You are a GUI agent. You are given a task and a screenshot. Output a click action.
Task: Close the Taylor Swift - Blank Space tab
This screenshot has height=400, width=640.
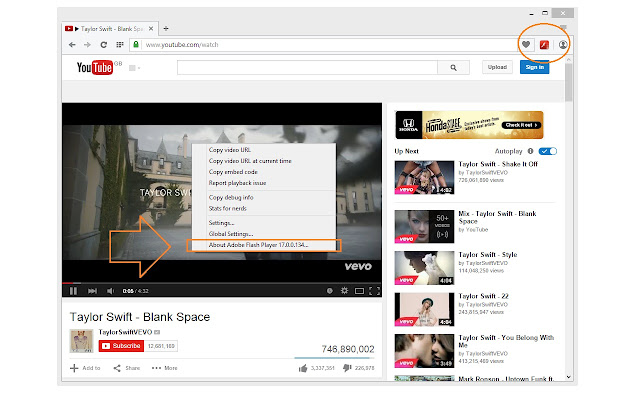pyautogui.click(x=151, y=29)
